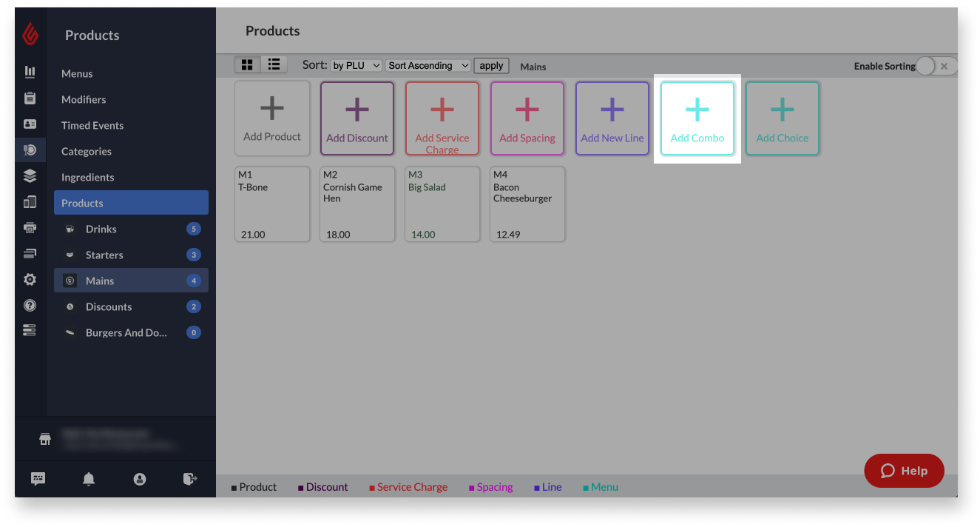Image resolution: width=980 pixels, height=527 pixels.
Task: Go to Timed Events menu item
Action: click(92, 125)
